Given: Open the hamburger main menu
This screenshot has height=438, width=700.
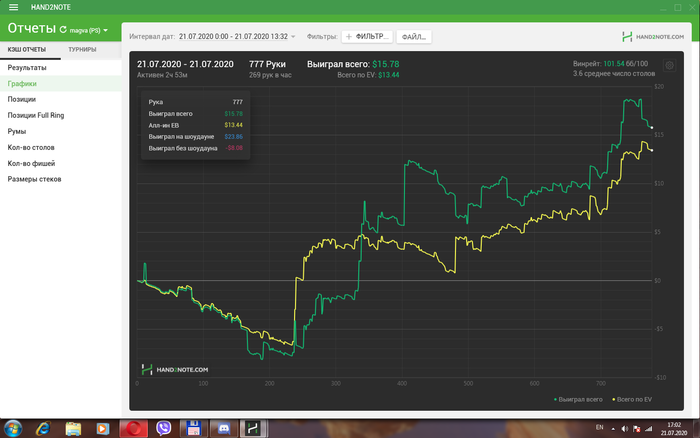Looking at the screenshot, I should (13, 7).
